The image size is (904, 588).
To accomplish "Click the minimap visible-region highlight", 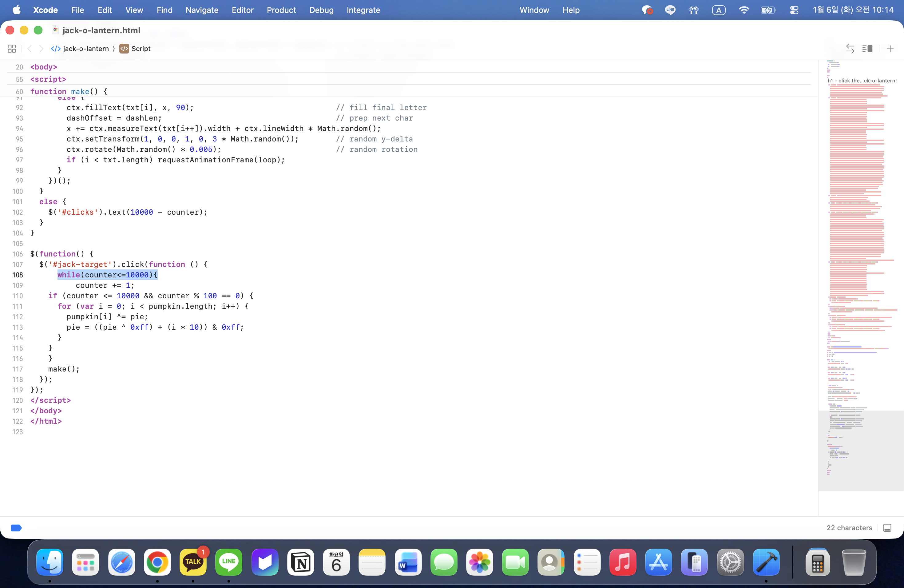I will click(x=860, y=451).
